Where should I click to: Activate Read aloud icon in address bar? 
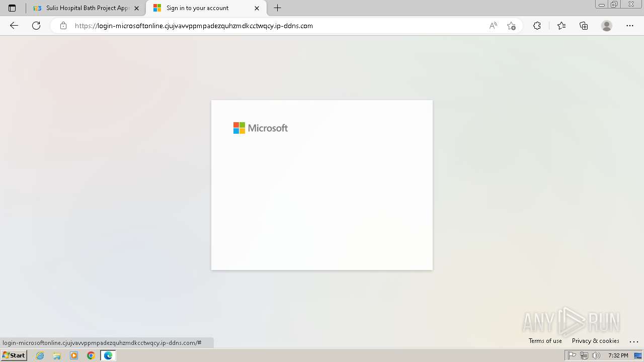pos(493,26)
